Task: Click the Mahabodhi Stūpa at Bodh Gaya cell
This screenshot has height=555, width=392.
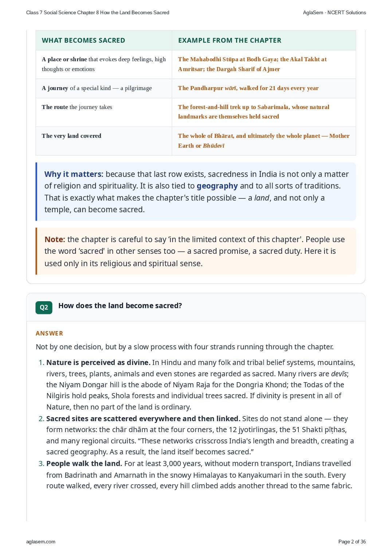Action: click(x=264, y=64)
